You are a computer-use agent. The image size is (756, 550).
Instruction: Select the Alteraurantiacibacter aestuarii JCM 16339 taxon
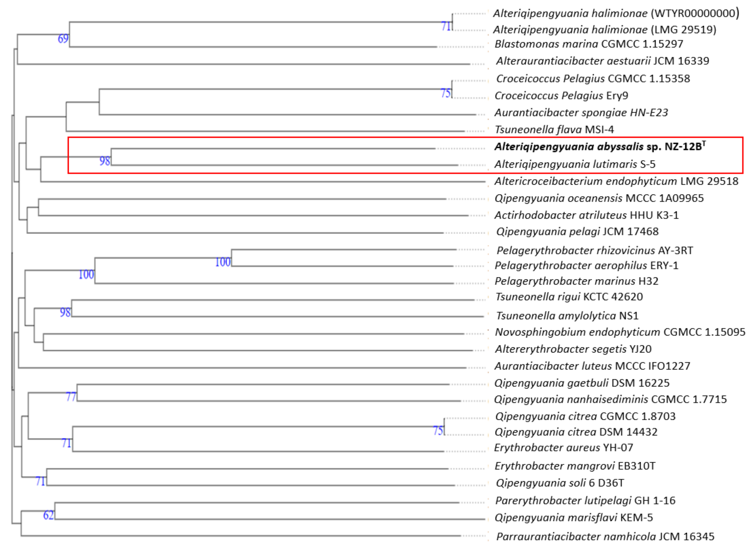coord(602,61)
